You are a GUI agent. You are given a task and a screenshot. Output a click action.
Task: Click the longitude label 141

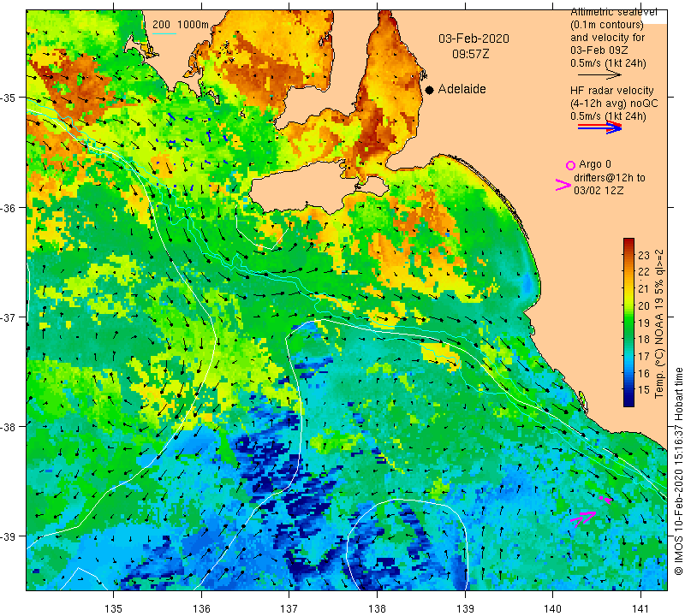[640, 608]
